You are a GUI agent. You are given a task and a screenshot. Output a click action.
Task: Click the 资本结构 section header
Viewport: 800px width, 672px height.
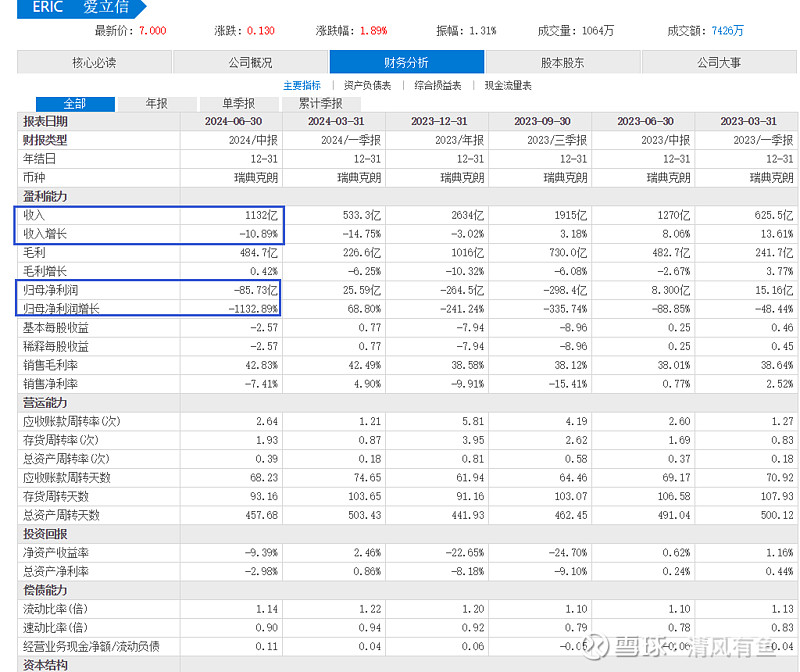45,665
